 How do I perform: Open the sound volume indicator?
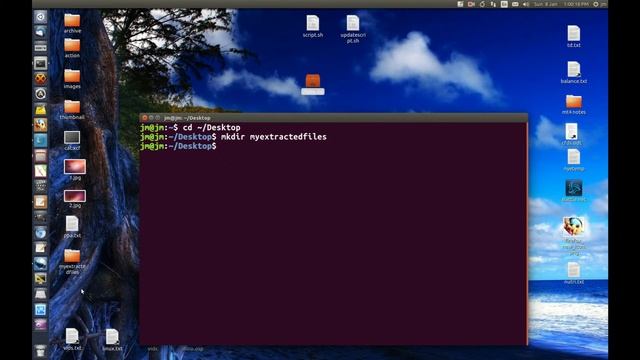click(x=526, y=4)
